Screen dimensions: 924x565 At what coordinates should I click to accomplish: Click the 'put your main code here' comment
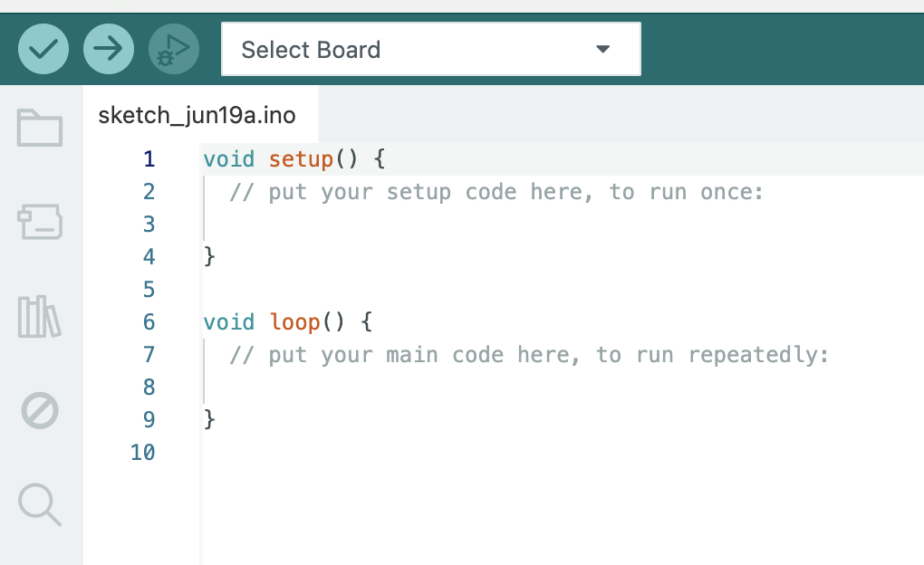530,355
